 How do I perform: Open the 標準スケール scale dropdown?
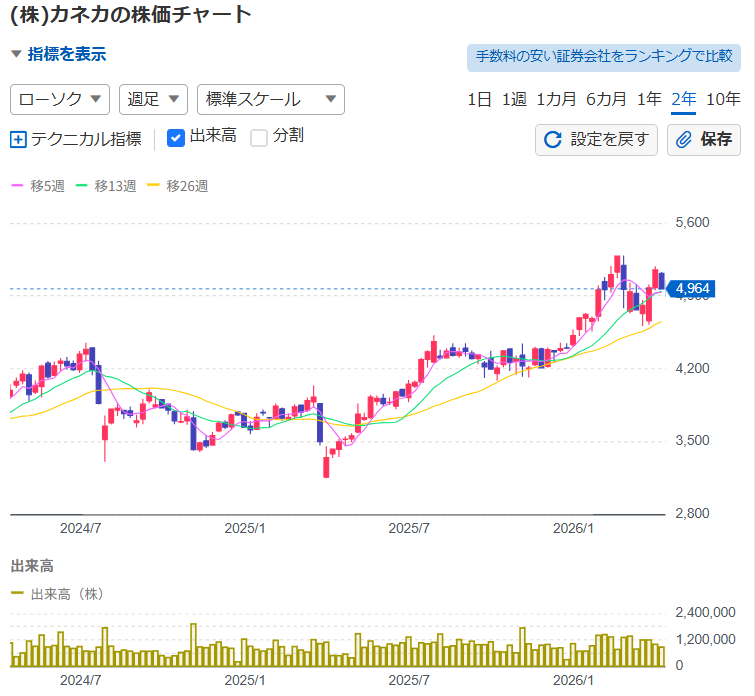(x=271, y=99)
